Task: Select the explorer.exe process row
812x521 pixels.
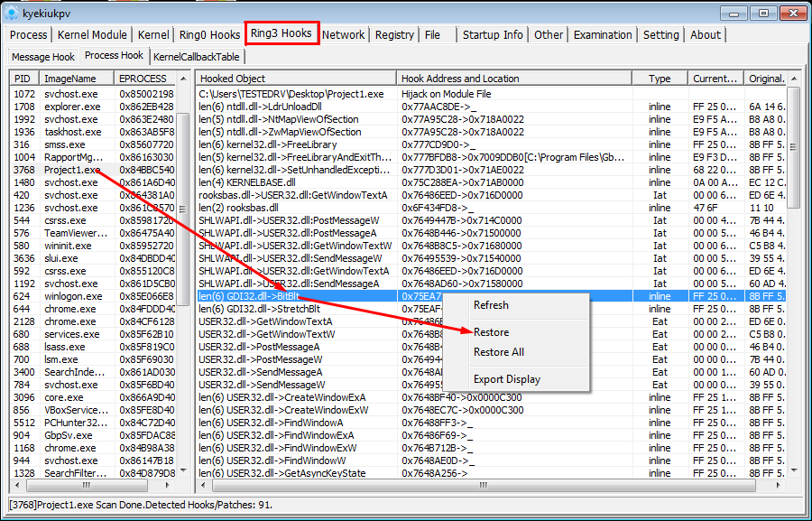Action: coord(72,107)
